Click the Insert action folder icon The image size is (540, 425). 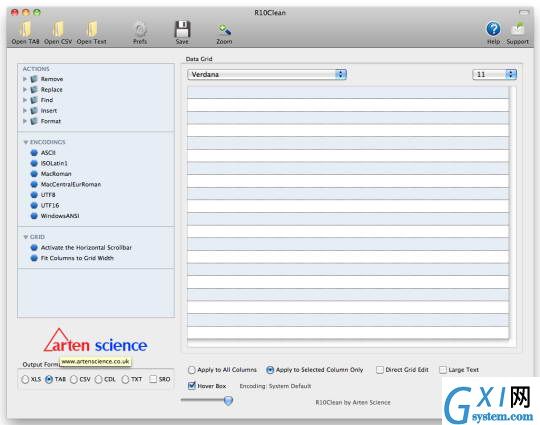[34, 111]
